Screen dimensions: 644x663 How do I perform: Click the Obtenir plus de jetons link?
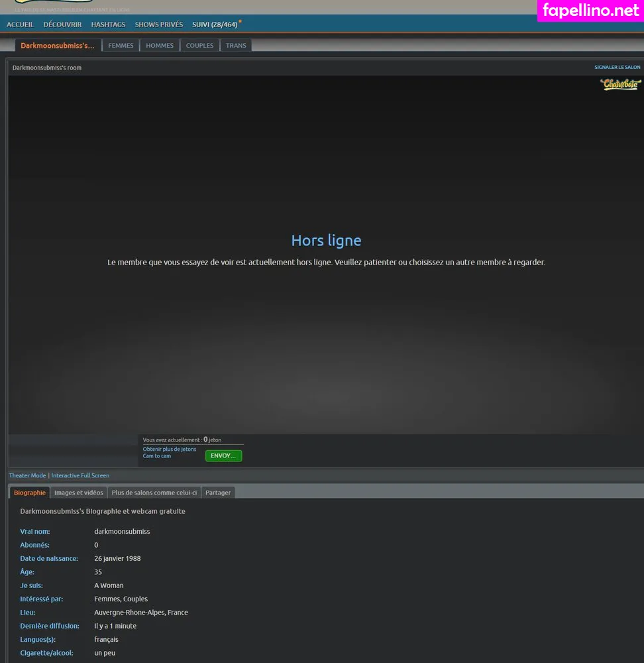[x=170, y=449]
